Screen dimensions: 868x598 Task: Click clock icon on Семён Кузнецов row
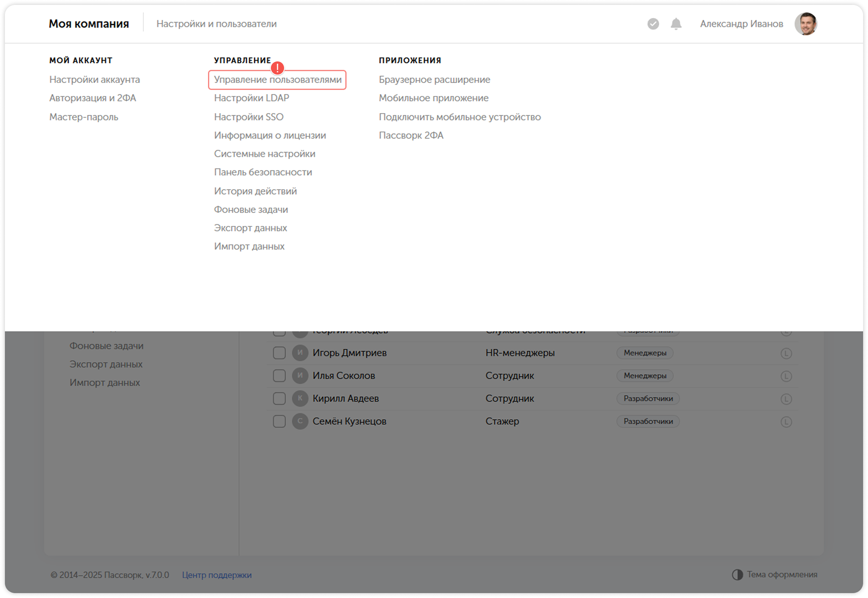[x=786, y=421]
